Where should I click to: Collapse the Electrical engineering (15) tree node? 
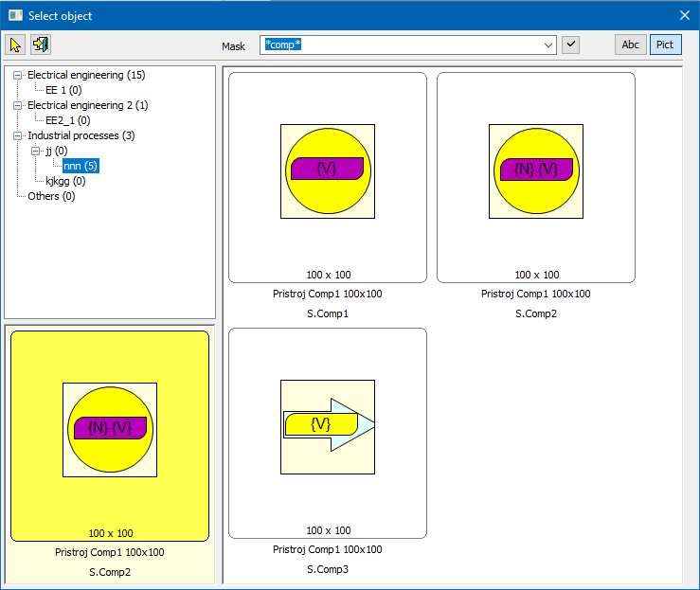click(17, 75)
